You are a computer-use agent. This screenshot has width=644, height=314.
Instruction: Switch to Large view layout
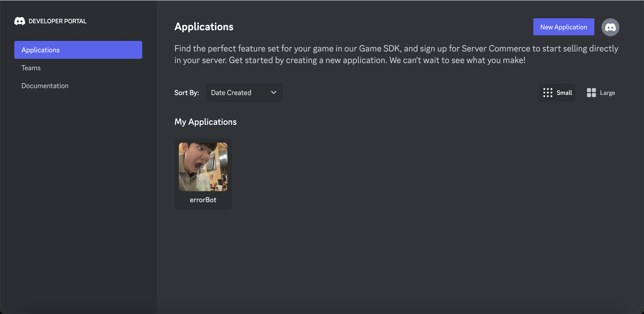coord(601,93)
